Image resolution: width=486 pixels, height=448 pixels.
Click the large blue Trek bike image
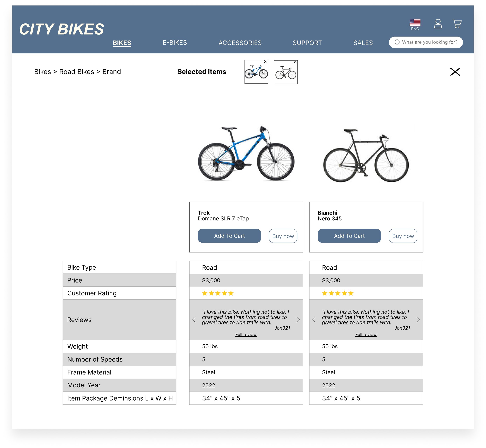(x=246, y=153)
